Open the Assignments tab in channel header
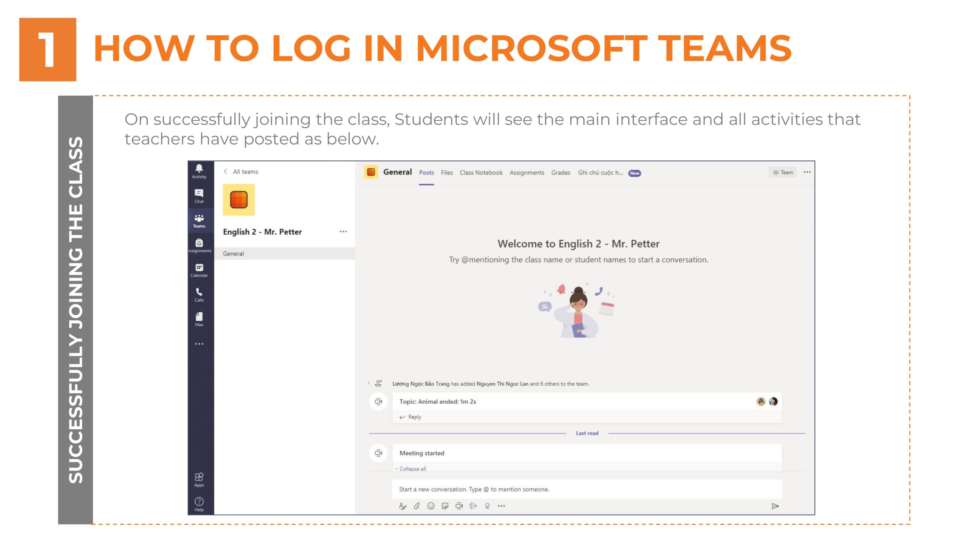Viewport: 980px width, 551px height. tap(527, 173)
